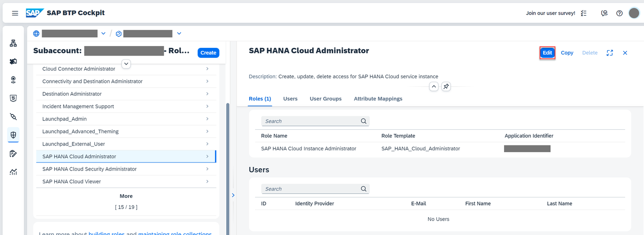Click the subaccount cube icon in breadcrumb

pos(119,34)
